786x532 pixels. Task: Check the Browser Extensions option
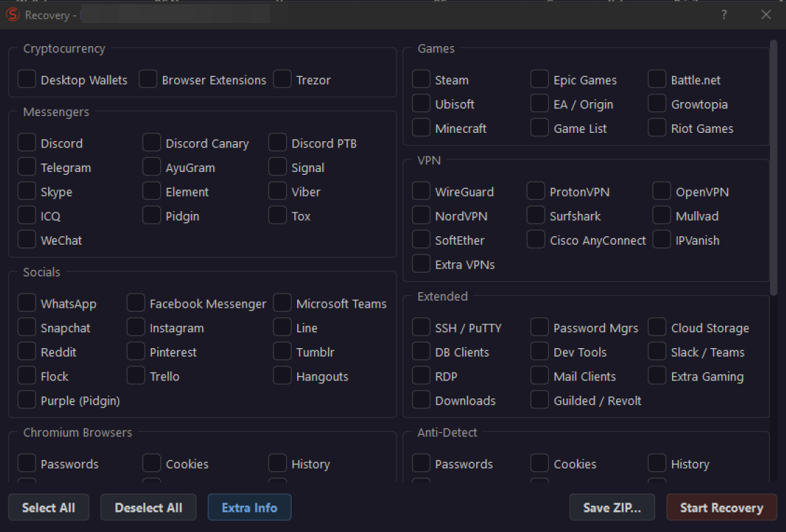click(148, 79)
